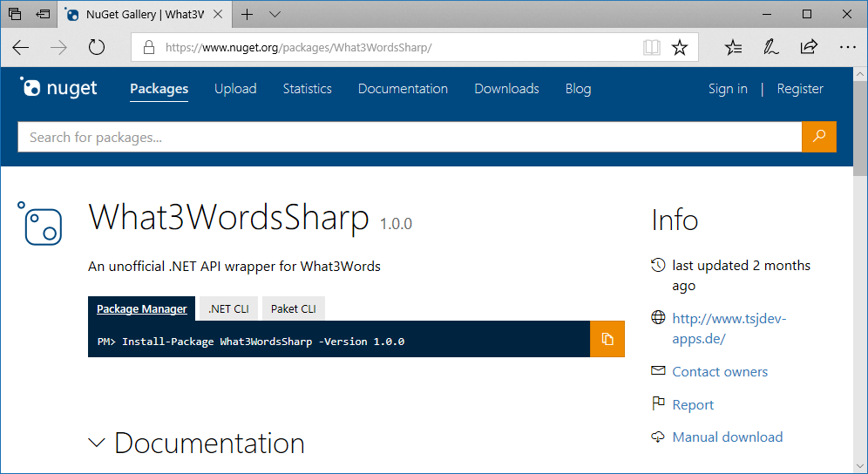Open browser Settings and more menu
This screenshot has width=868, height=474.
(x=847, y=48)
